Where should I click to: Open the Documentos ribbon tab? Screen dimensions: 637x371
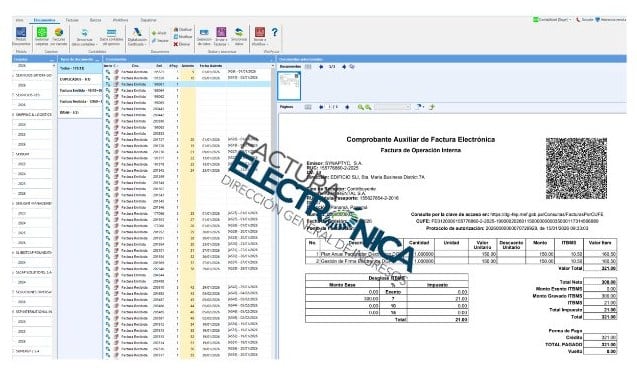point(45,20)
